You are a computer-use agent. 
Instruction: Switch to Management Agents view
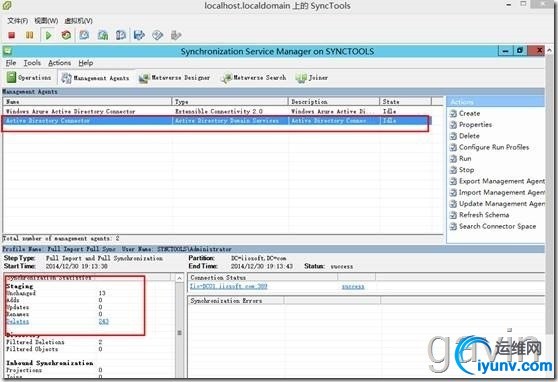tap(95, 78)
